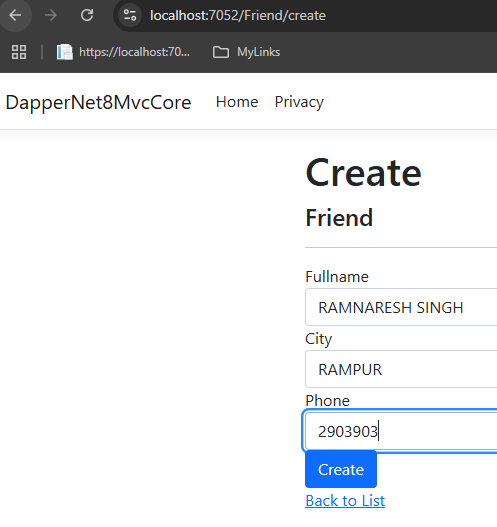Go to DapperNet8MvcCore brand link

[x=98, y=103]
